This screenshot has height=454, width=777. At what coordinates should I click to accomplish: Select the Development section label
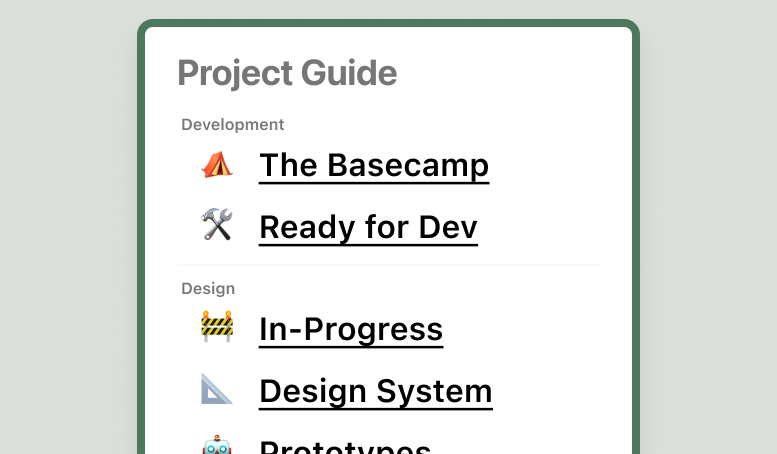pos(233,125)
